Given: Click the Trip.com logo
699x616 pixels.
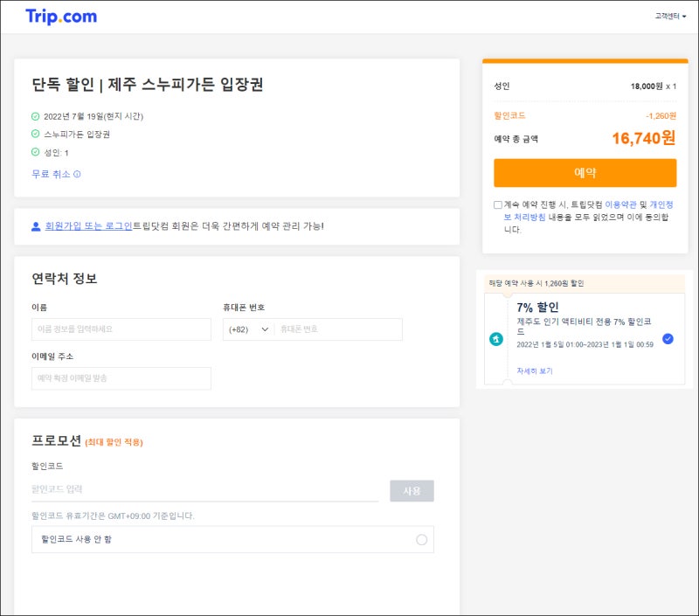Looking at the screenshot, I should point(61,17).
